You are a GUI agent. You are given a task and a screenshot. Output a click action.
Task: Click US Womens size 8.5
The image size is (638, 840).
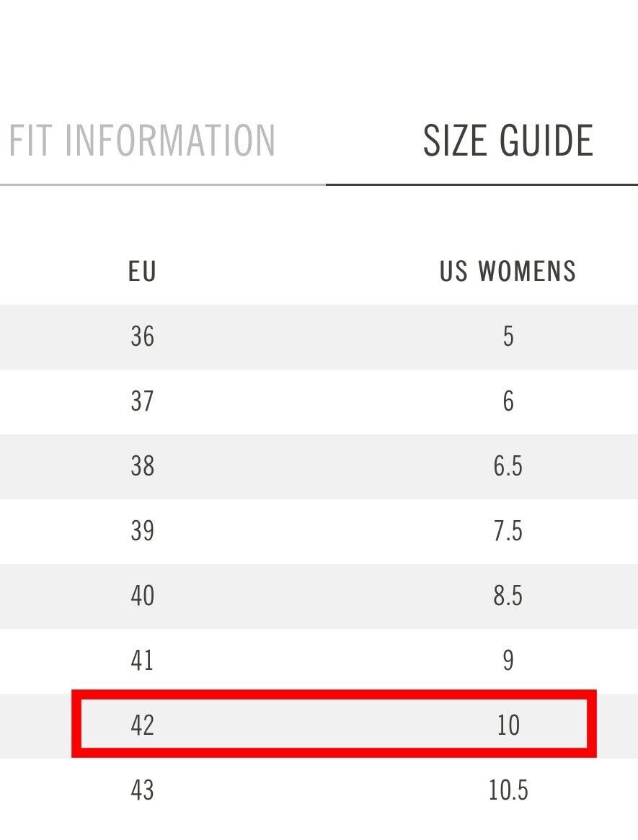pyautogui.click(x=508, y=596)
